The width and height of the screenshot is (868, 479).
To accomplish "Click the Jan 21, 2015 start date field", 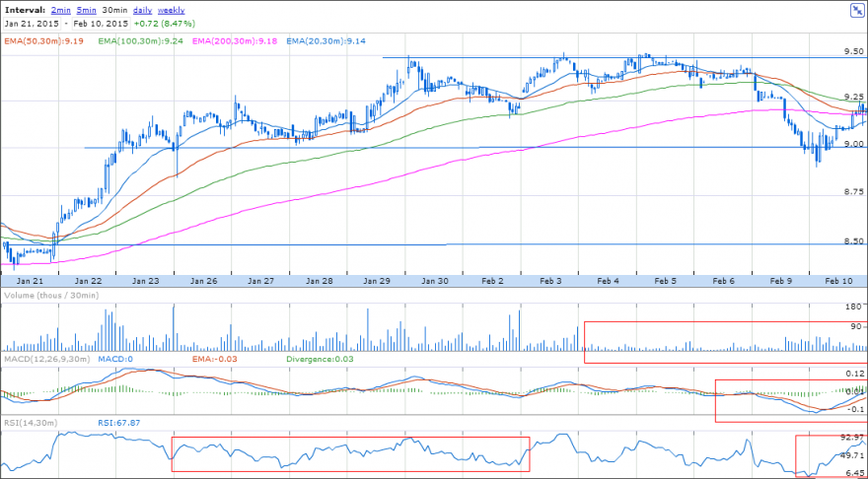I will [31, 24].
